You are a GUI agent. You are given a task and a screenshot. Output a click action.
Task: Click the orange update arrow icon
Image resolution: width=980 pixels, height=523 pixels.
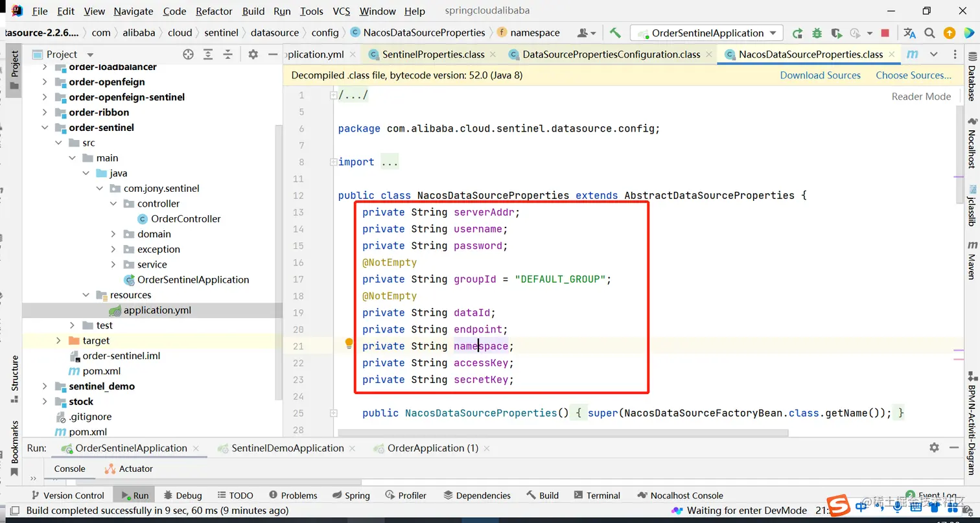click(949, 33)
